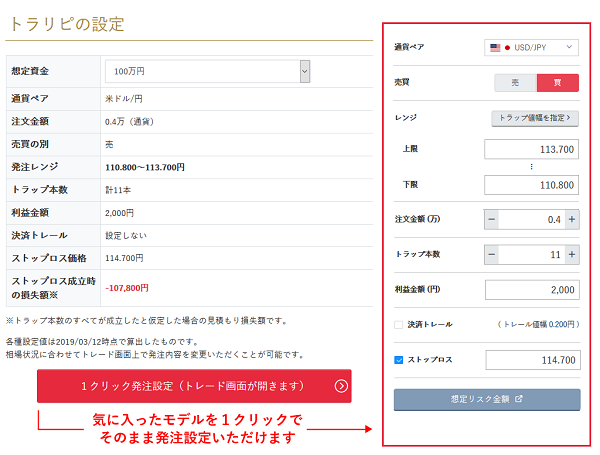
Task: Click the 計11本 trap count text
Action: click(x=118, y=190)
